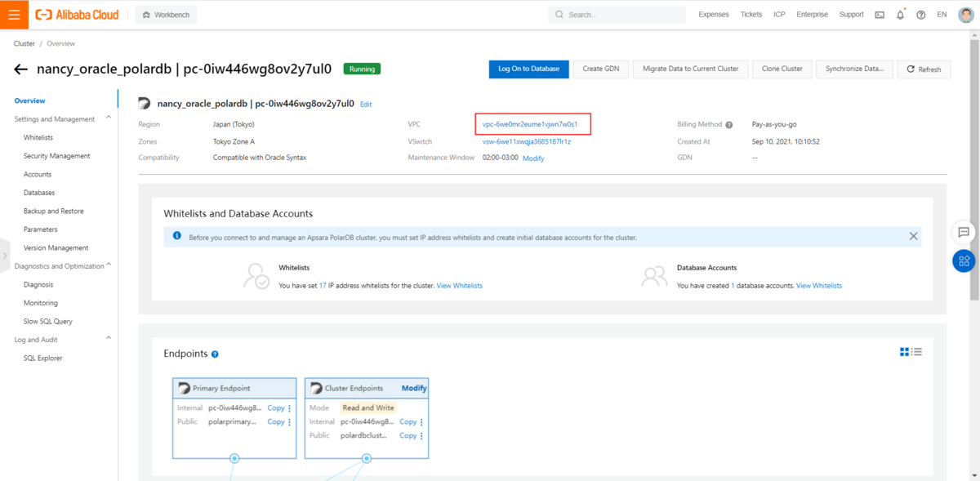Collapse Settings and Management section
The image size is (980, 481).
(109, 118)
